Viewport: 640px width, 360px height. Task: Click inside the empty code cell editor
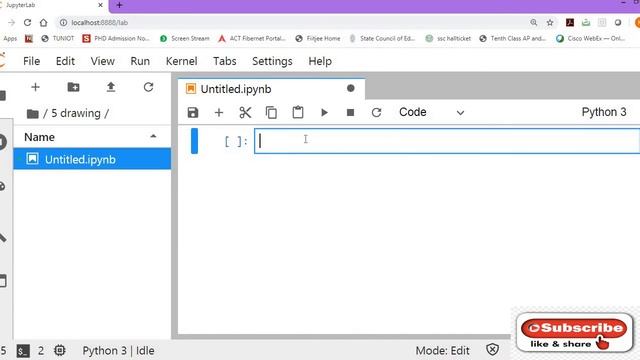click(x=447, y=141)
